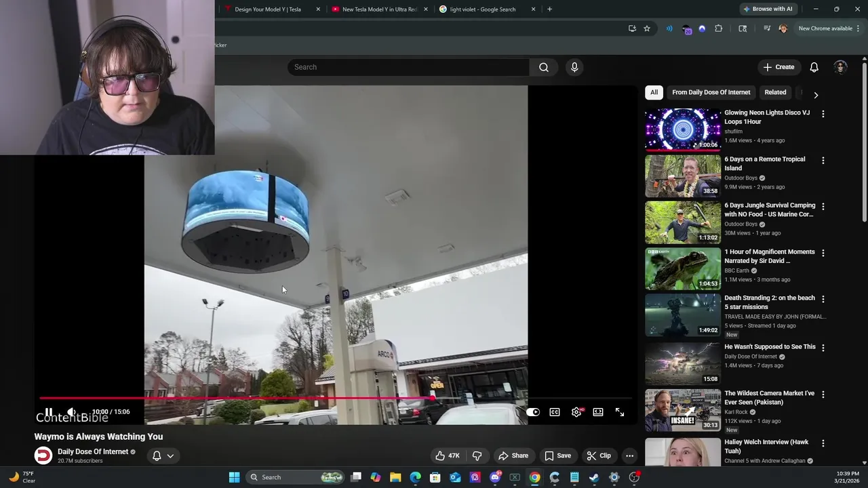
Task: Open Chrome profile avatar
Action: click(783, 28)
